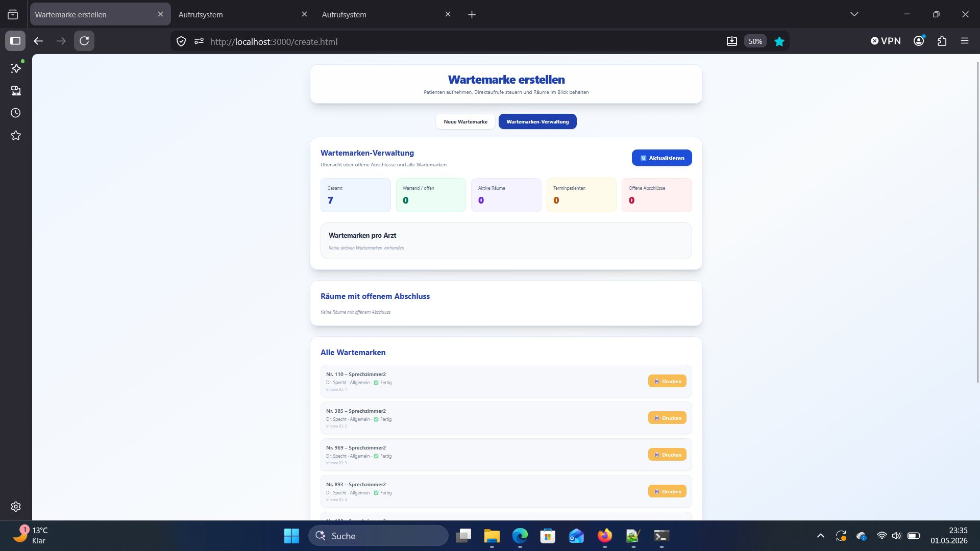
Task: Open the tracking protection shield icon
Action: pyautogui.click(x=181, y=41)
